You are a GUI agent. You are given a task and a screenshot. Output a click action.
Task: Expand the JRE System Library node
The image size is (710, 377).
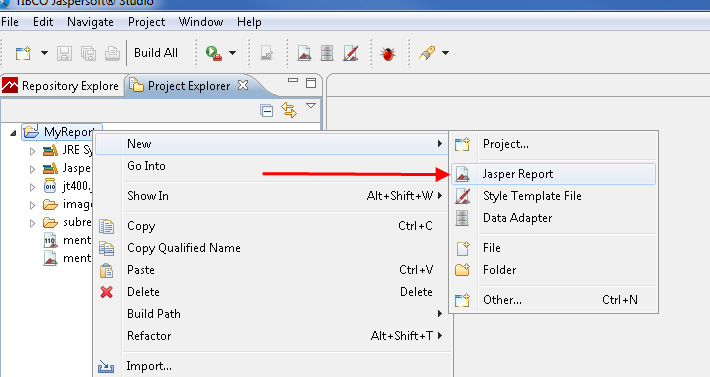click(33, 151)
